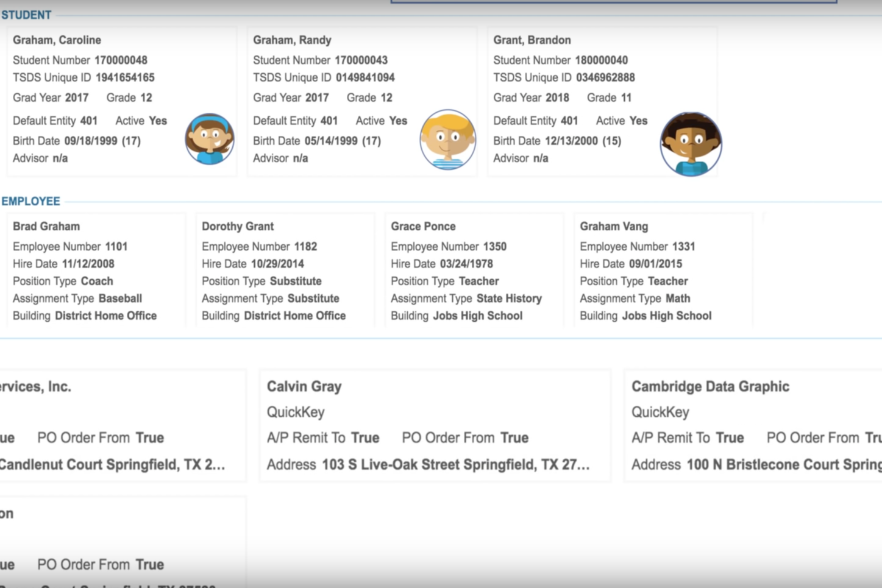This screenshot has width=882, height=588.
Task: Open Grace Ponce's employee name
Action: pos(423,227)
